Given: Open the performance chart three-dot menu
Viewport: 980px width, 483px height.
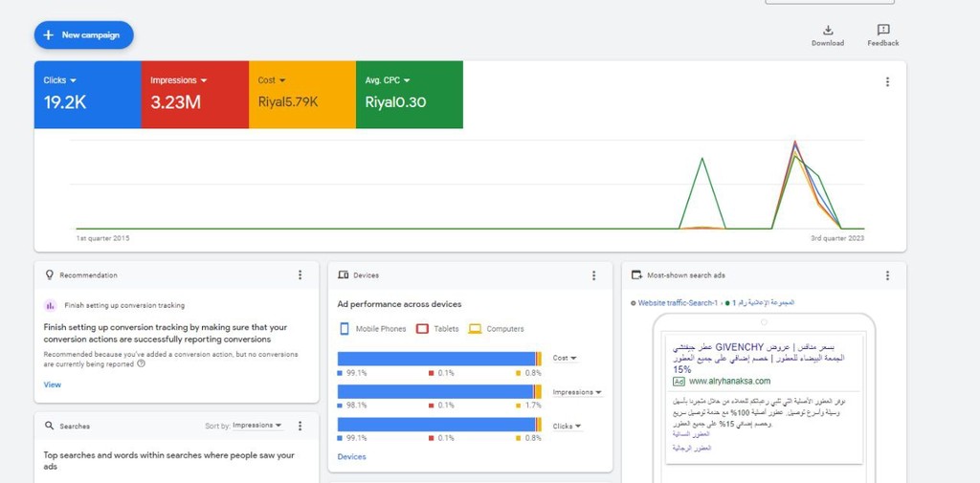Looking at the screenshot, I should (887, 82).
